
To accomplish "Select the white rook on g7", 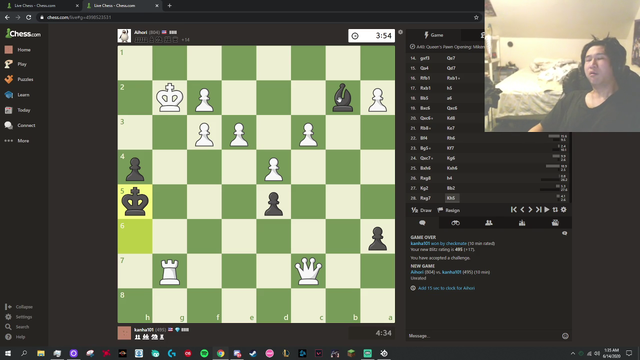I will coord(170,271).
